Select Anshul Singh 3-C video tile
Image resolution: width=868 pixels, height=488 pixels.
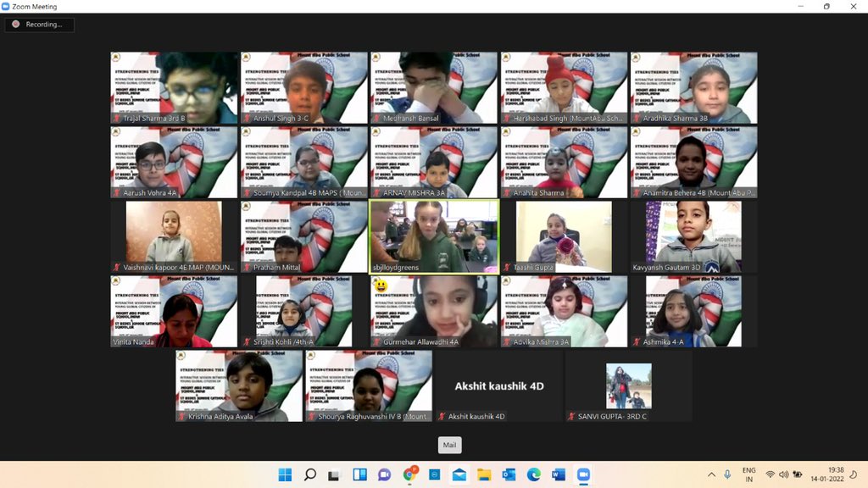[x=304, y=87]
